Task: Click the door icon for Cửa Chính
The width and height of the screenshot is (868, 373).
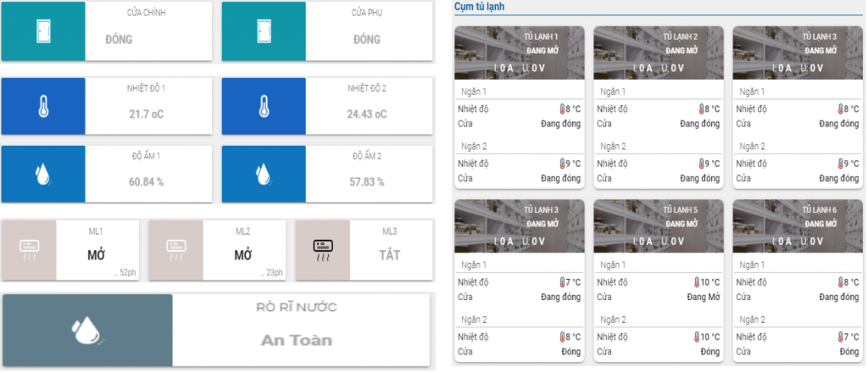Action: point(43,31)
